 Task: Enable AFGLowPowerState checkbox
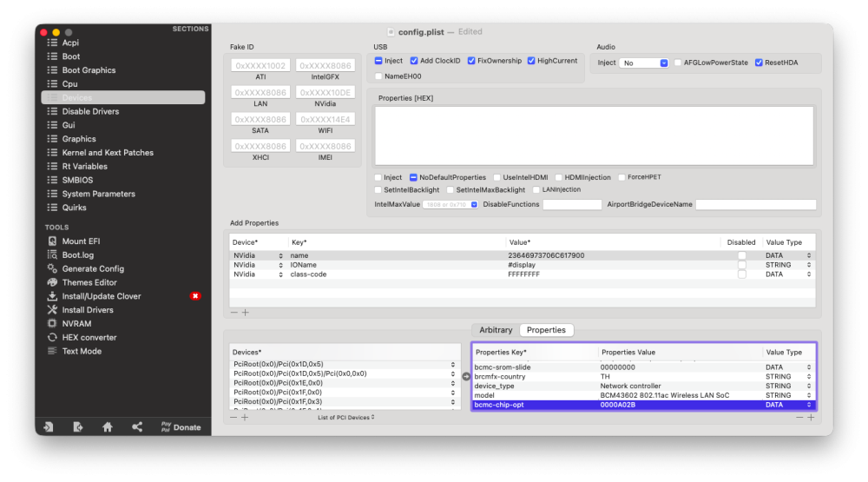point(678,63)
